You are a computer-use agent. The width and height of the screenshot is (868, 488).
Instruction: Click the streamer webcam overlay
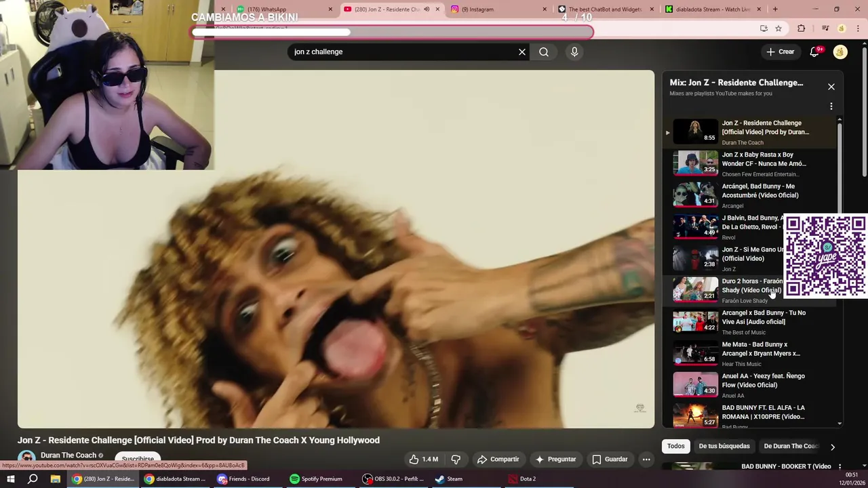tap(106, 85)
